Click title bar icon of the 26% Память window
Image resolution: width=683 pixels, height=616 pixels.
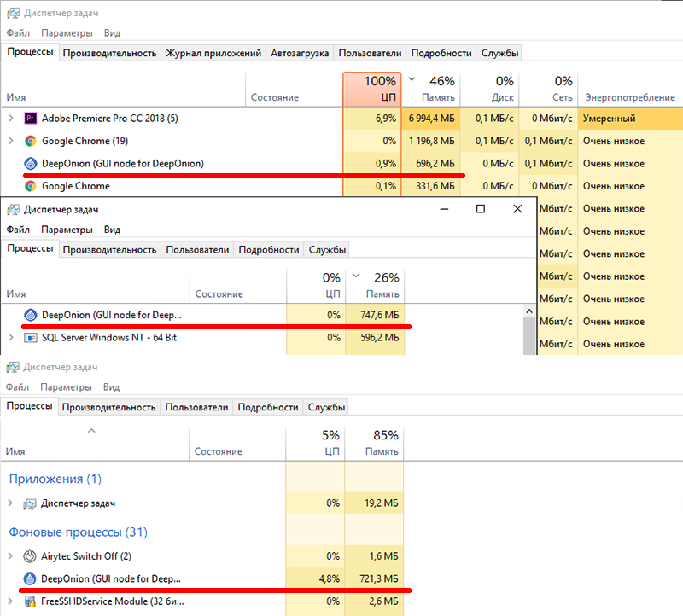click(13, 209)
